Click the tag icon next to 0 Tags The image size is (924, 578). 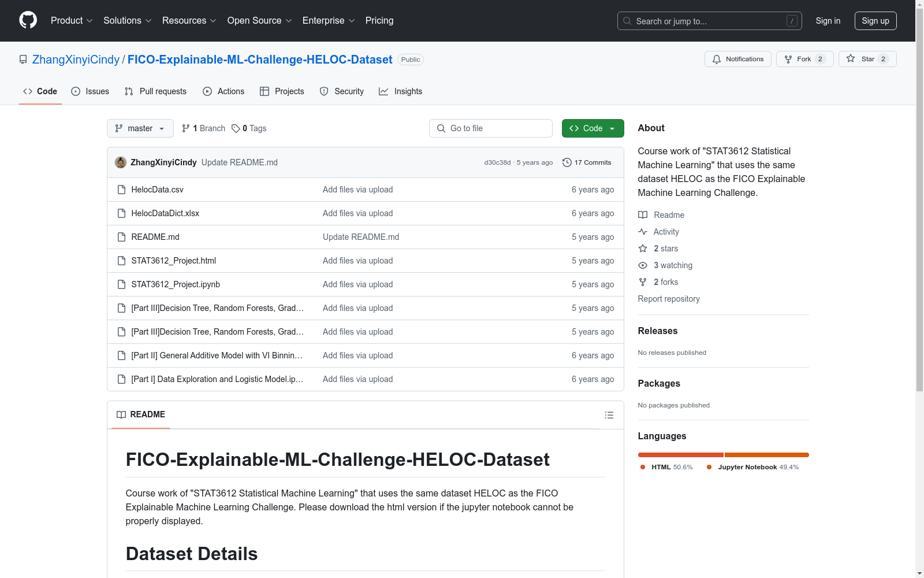[236, 128]
